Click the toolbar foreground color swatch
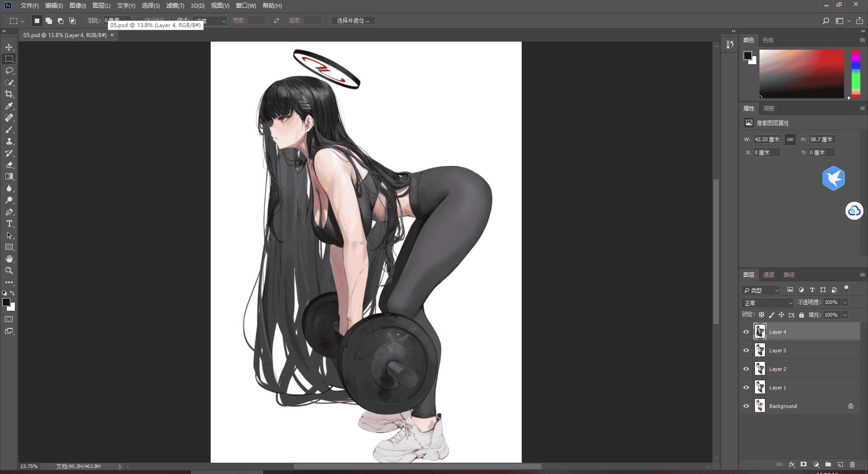The image size is (868, 474). click(x=6, y=302)
